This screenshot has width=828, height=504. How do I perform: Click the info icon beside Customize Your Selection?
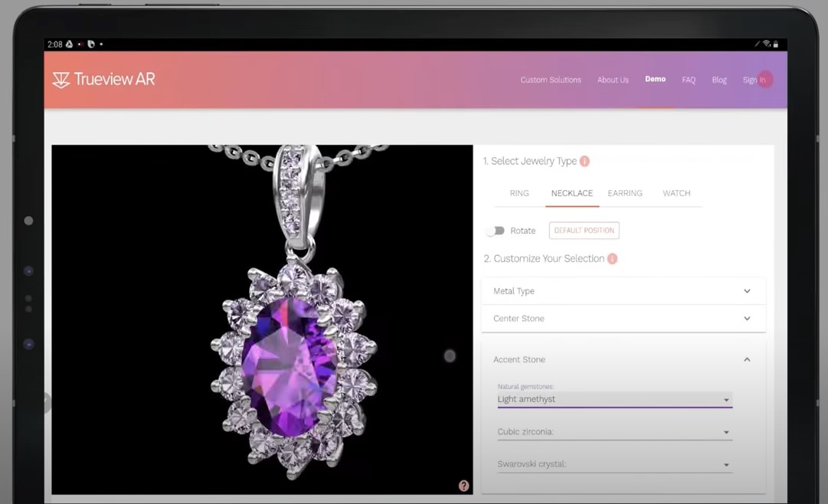[612, 259]
